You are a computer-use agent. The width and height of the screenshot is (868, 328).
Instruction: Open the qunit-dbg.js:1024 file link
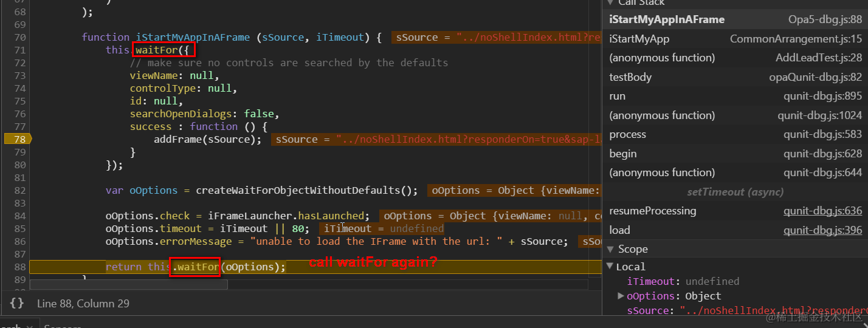(819, 115)
